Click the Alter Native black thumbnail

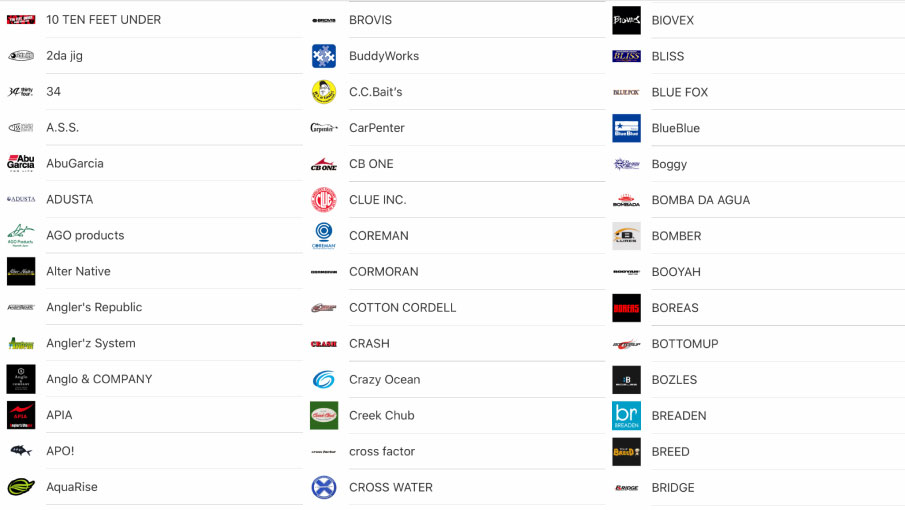click(21, 271)
